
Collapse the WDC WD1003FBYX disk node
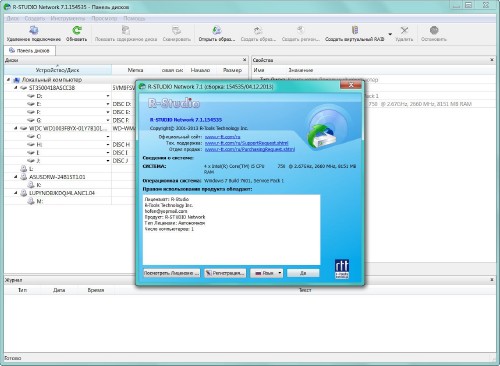click(16, 128)
